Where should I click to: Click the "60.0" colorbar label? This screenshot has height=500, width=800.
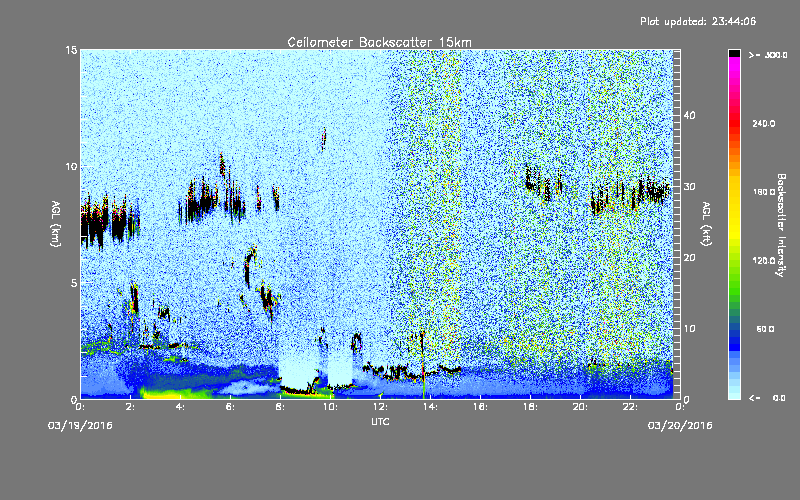pyautogui.click(x=765, y=329)
